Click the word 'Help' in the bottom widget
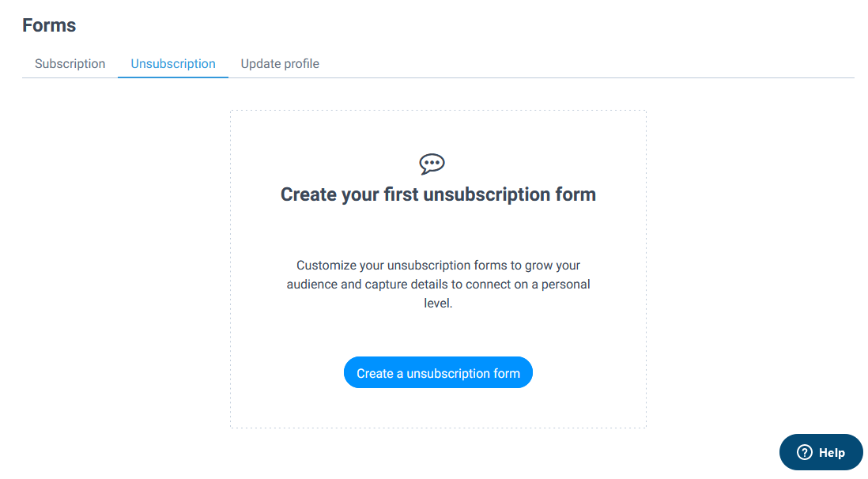The width and height of the screenshot is (868, 479). pyautogui.click(x=832, y=453)
